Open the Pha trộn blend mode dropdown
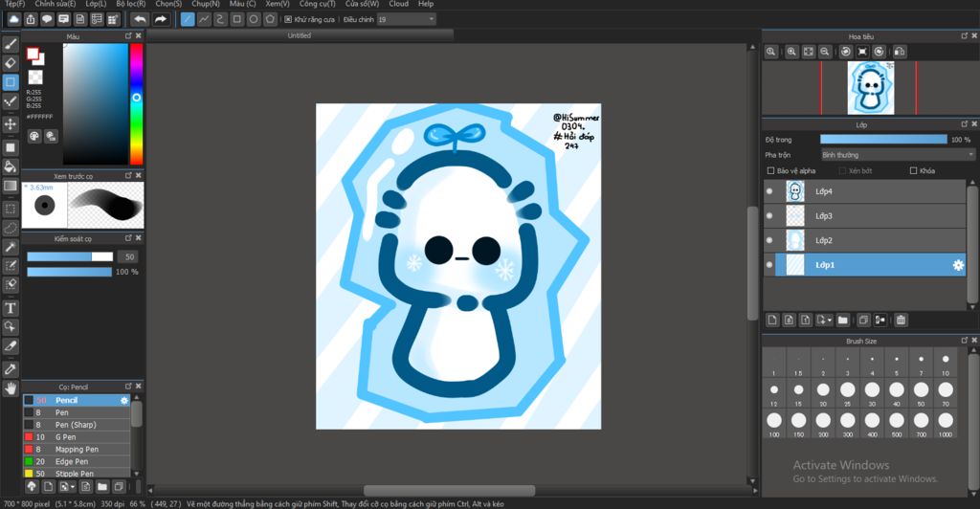The height and width of the screenshot is (509, 980). point(898,155)
